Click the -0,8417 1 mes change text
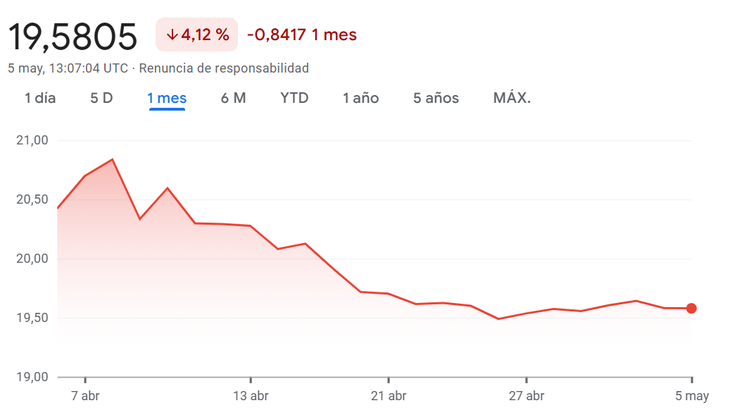The height and width of the screenshot is (415, 730). pyautogui.click(x=301, y=35)
